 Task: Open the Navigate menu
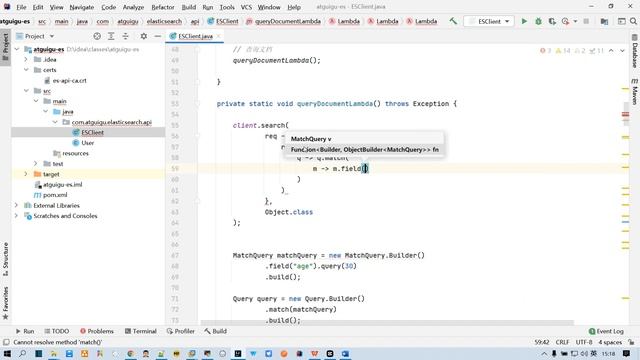point(82,7)
